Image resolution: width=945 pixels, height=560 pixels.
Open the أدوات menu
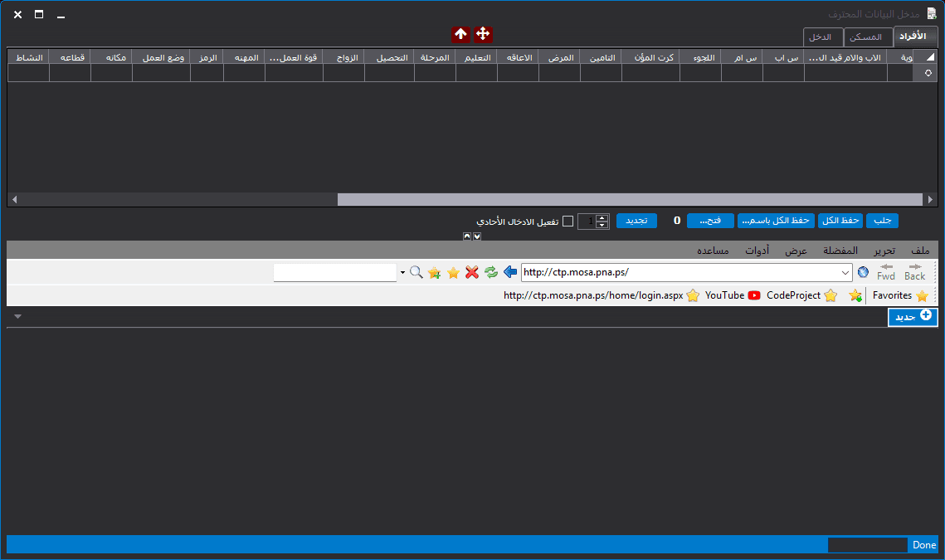(757, 251)
